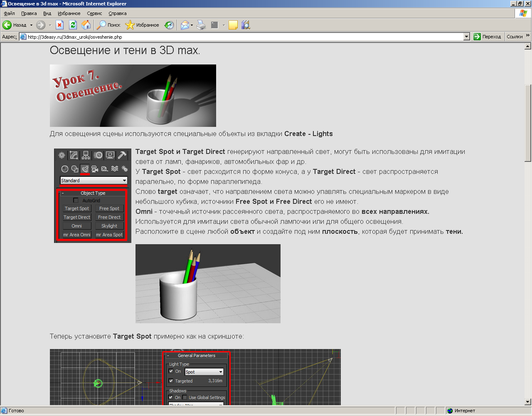Click the vertical scrollbar down arrow
The width and height of the screenshot is (532, 416).
tap(528, 402)
